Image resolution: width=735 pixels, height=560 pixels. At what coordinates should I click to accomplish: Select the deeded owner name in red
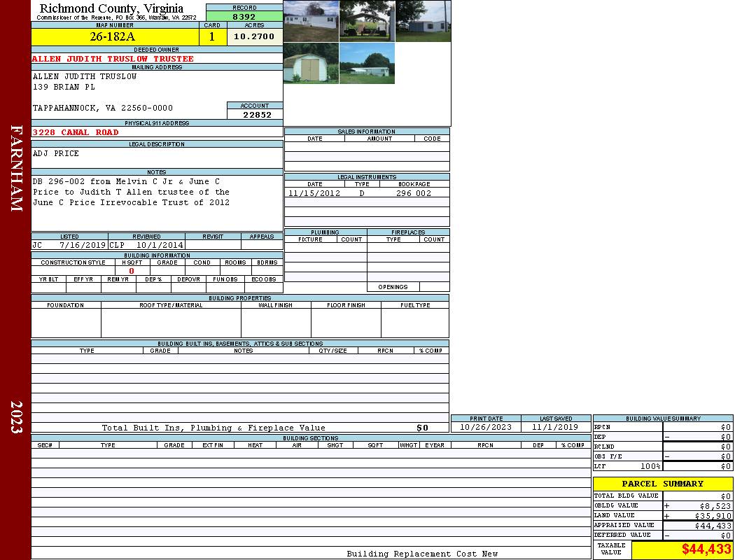(x=113, y=59)
